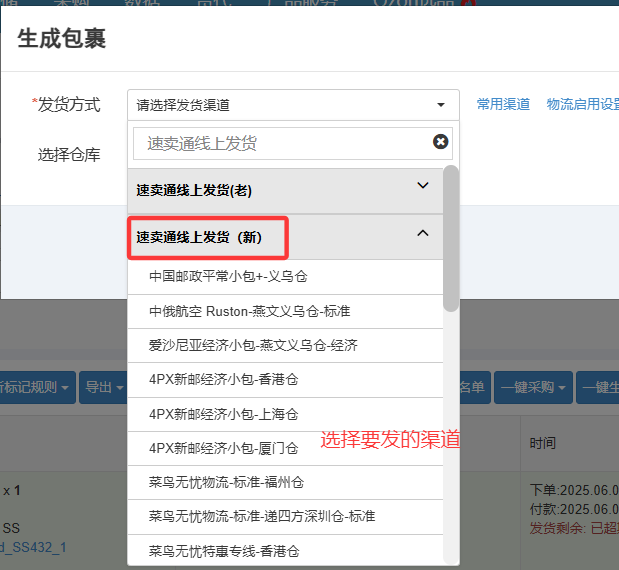Expand the 速卖通线上发货(老) group
619x570 pixels.
(285, 190)
